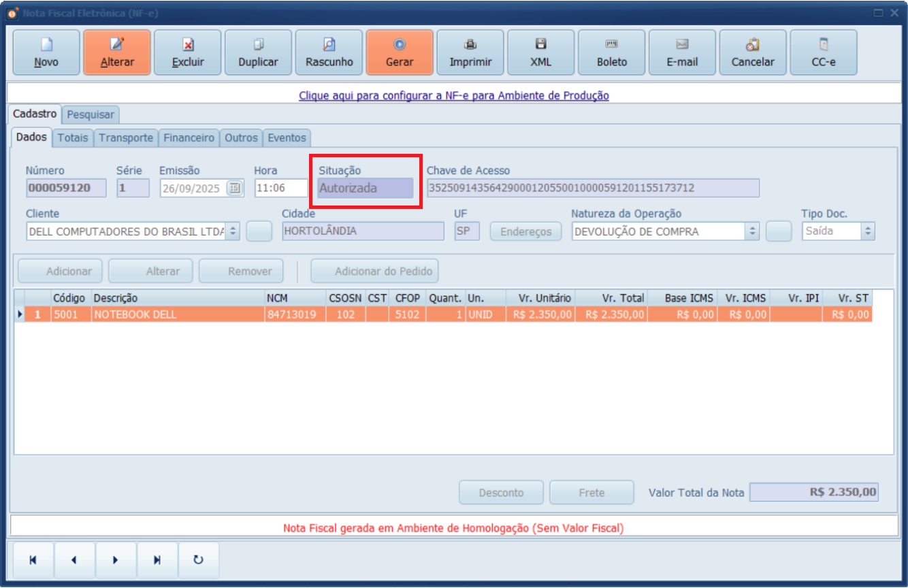908x588 pixels.
Task: Open the Natureza da Operação dropdown
Action: pos(753,231)
